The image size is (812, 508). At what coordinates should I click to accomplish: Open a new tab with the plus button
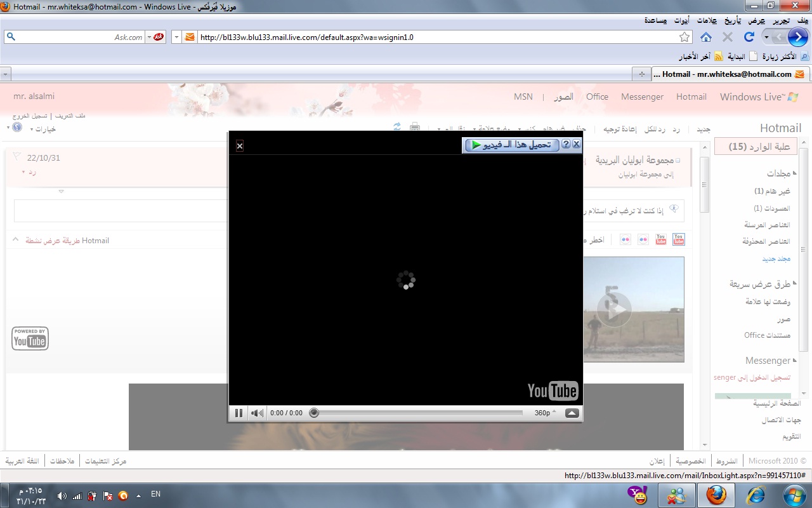(642, 74)
